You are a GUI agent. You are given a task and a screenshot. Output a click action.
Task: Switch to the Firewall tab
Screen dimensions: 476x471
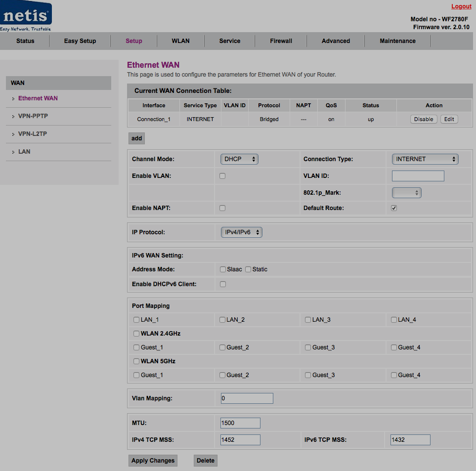click(x=281, y=41)
